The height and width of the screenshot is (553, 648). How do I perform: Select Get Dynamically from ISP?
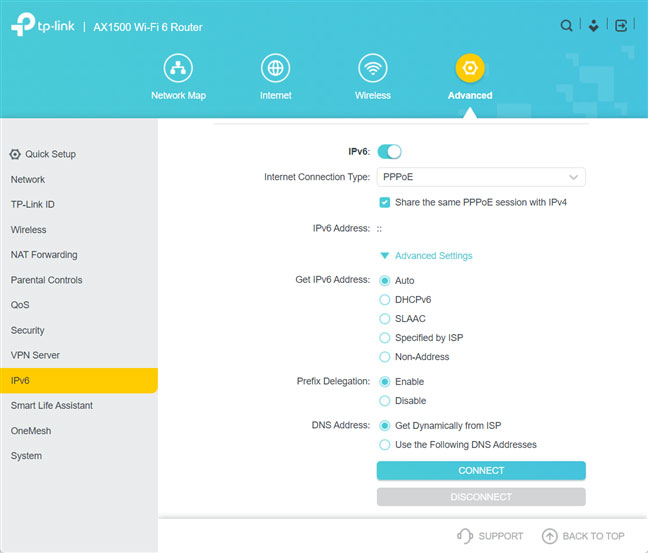coord(385,425)
